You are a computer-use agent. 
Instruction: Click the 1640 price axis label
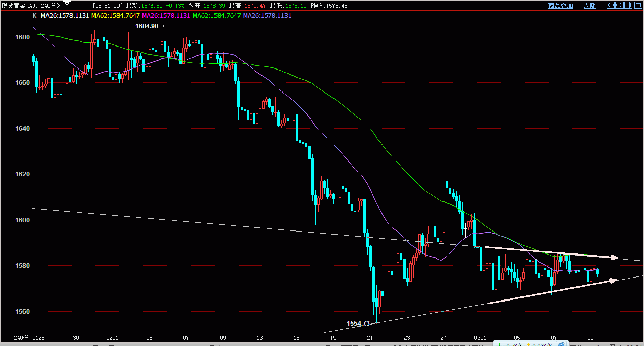[23, 129]
